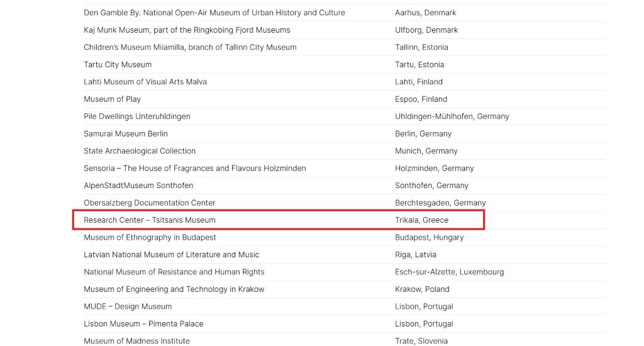Select Sensoria House of Fragrances entry

(195, 169)
